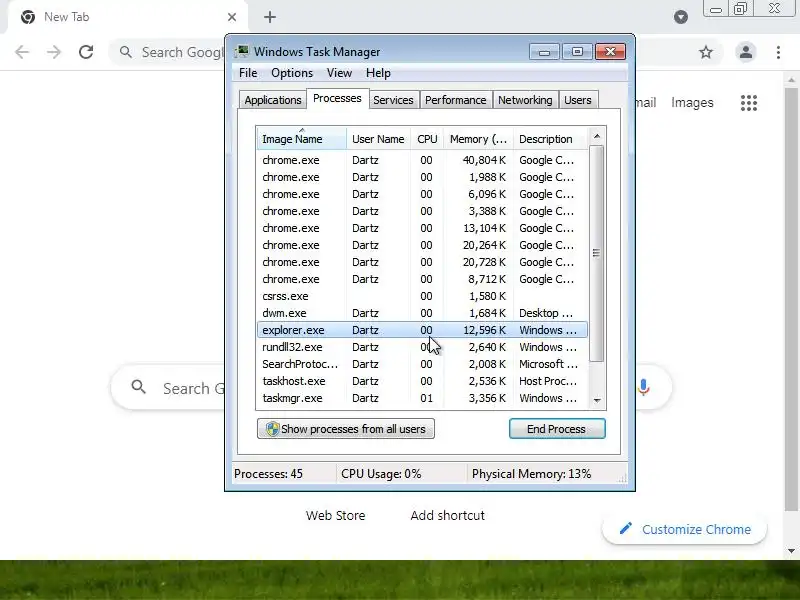This screenshot has width=800, height=600.
Task: Click the pencil icon on Customize Chrome
Action: [626, 529]
